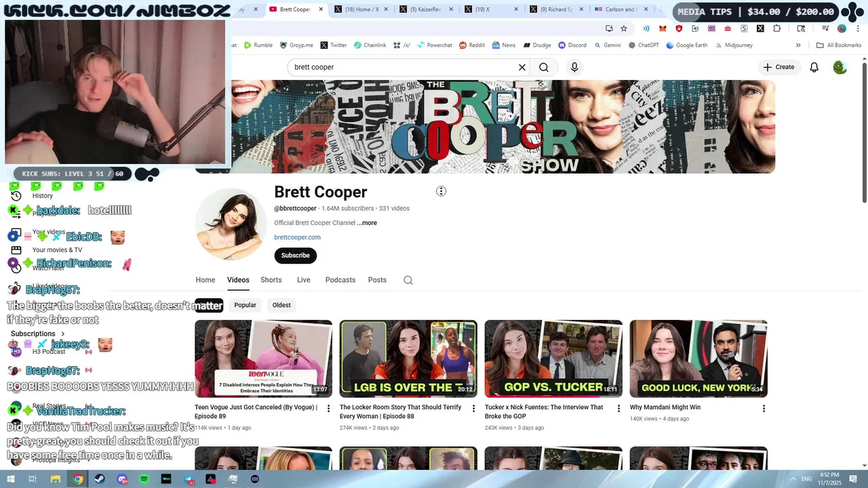
Task: Open the Gemini bookmark
Action: click(607, 45)
